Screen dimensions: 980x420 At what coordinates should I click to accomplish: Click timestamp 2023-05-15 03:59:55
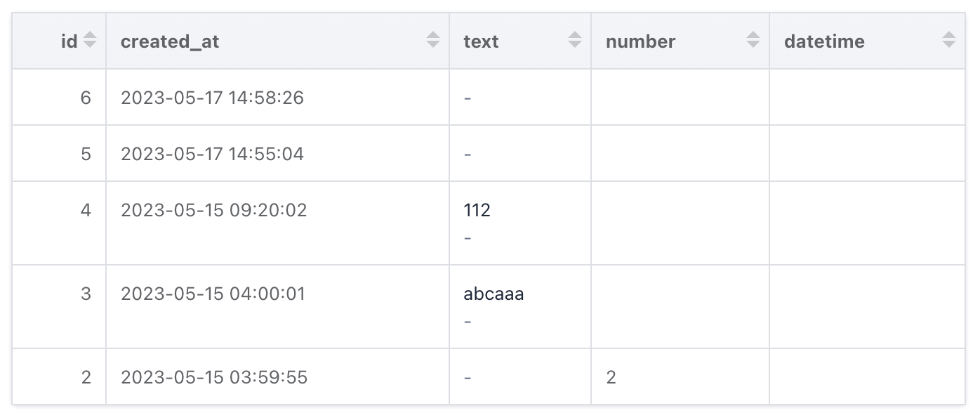[x=214, y=377]
